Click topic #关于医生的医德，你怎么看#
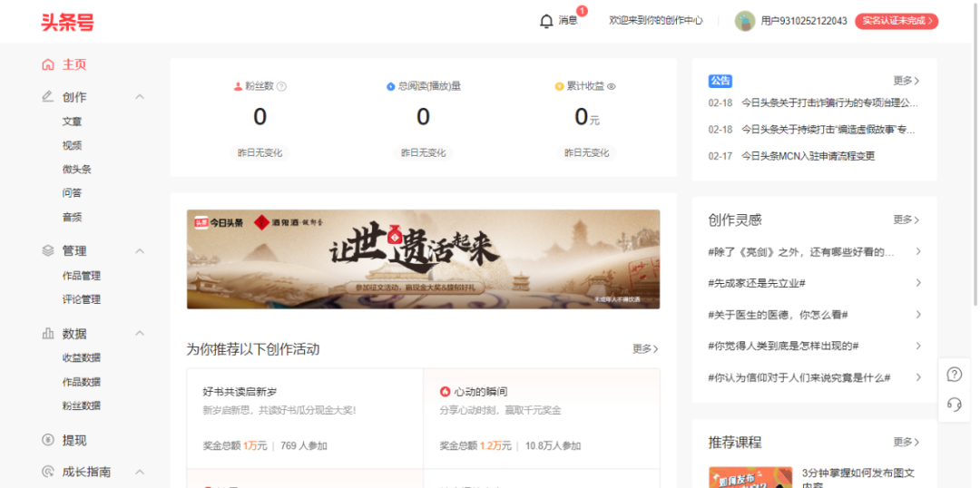Screen dimensions: 980x488 click(779, 314)
